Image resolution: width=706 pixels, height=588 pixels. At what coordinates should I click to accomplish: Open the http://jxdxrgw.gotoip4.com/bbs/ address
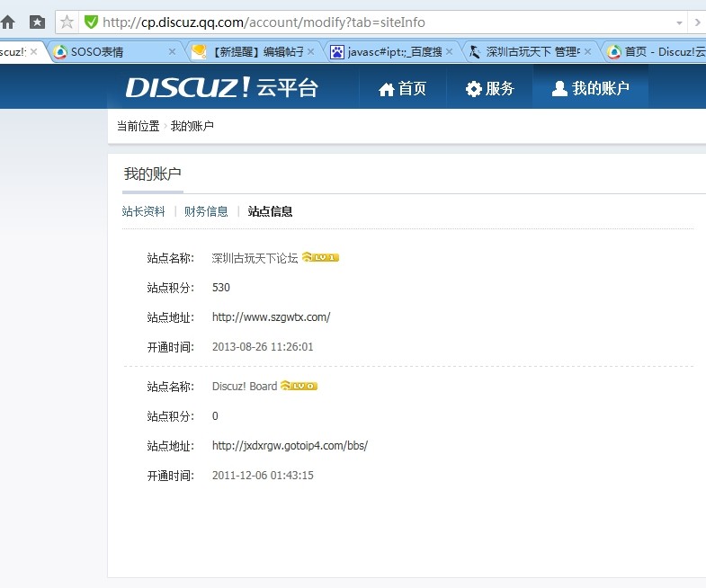(x=290, y=446)
